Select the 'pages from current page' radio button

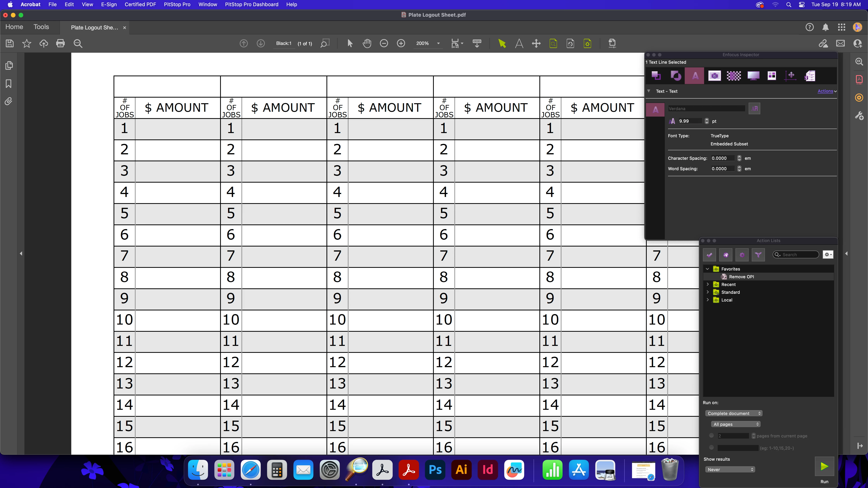coord(711,436)
